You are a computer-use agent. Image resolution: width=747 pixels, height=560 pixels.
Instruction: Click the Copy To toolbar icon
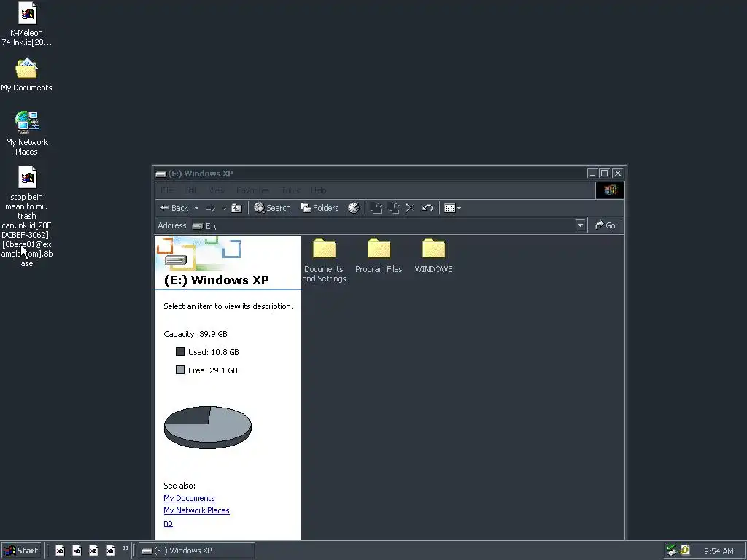click(393, 208)
